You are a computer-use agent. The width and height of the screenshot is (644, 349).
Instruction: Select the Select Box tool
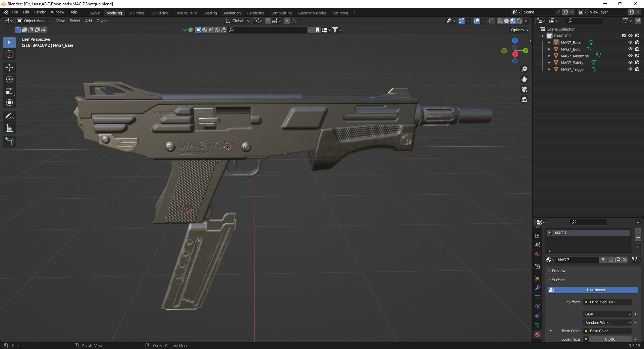[9, 42]
